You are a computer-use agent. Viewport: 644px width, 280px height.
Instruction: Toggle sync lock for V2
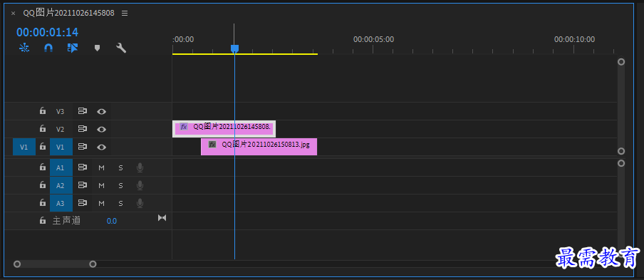tap(83, 129)
